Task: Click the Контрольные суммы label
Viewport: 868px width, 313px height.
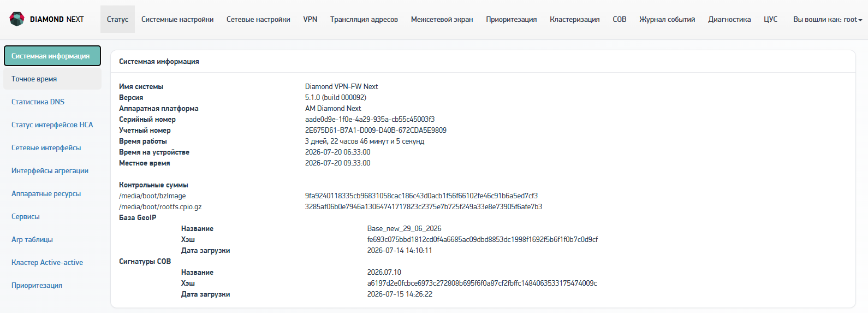Action: pyautogui.click(x=153, y=185)
